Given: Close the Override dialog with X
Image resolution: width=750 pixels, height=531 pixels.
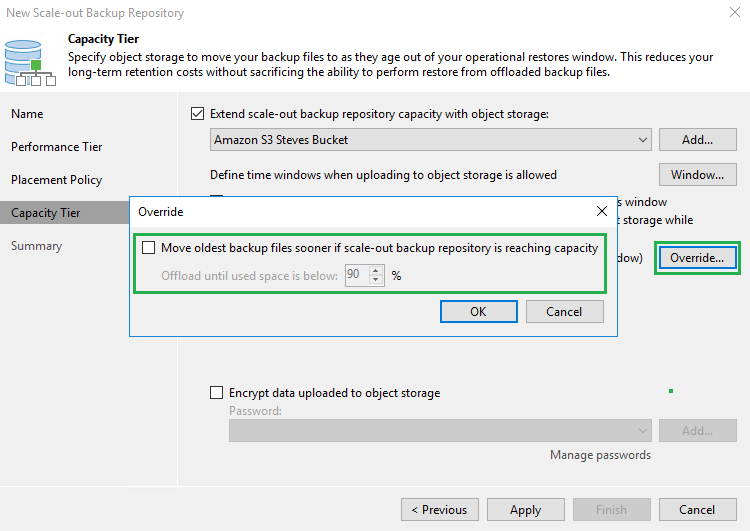Looking at the screenshot, I should [602, 212].
